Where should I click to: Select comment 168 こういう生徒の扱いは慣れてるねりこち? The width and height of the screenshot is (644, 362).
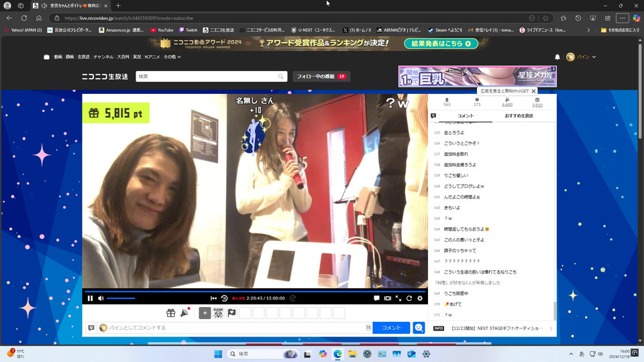[480, 272]
